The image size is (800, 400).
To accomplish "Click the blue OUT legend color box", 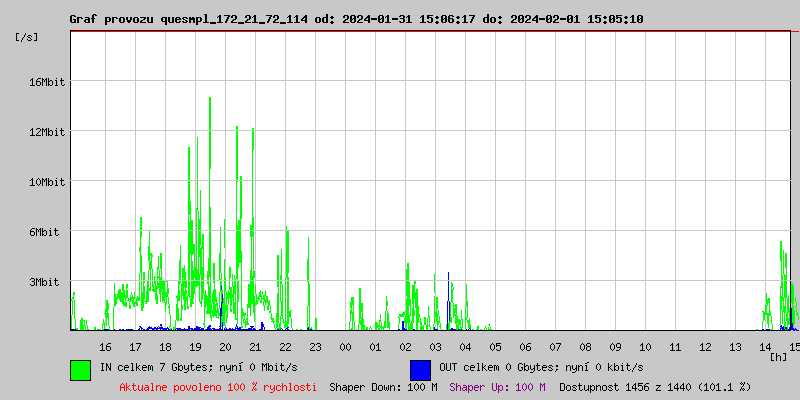I will coord(420,369).
